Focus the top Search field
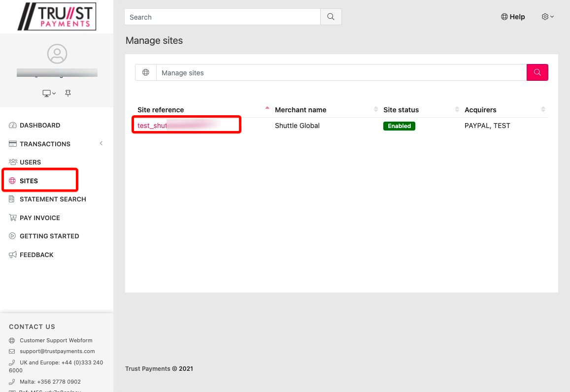570x392 pixels. coord(223,17)
